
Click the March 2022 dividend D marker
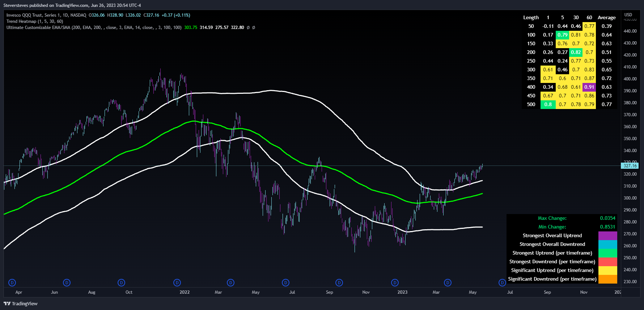click(230, 282)
